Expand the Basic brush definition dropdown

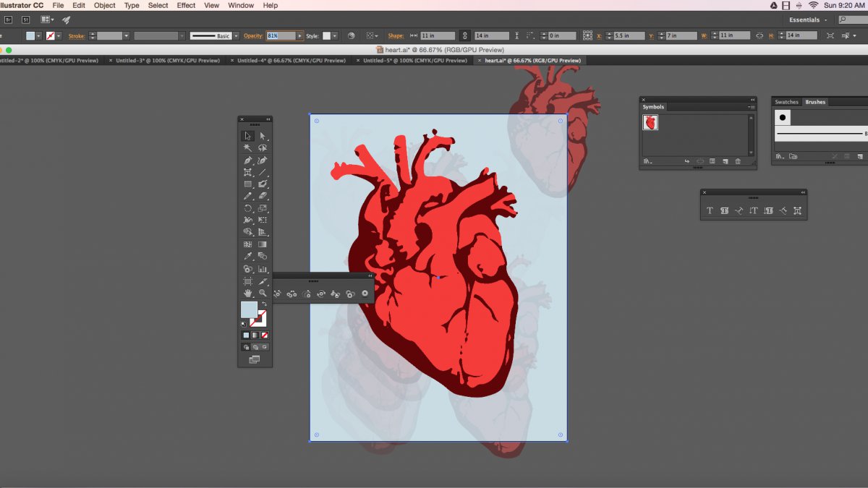coord(235,35)
